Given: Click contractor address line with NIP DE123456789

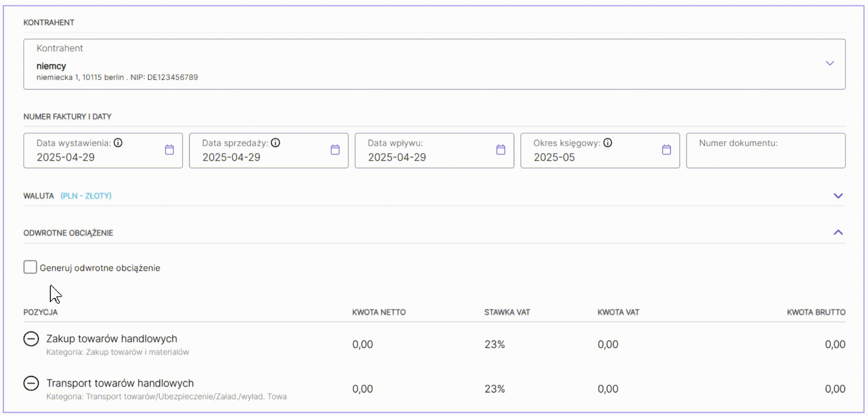Looking at the screenshot, I should click(x=117, y=77).
